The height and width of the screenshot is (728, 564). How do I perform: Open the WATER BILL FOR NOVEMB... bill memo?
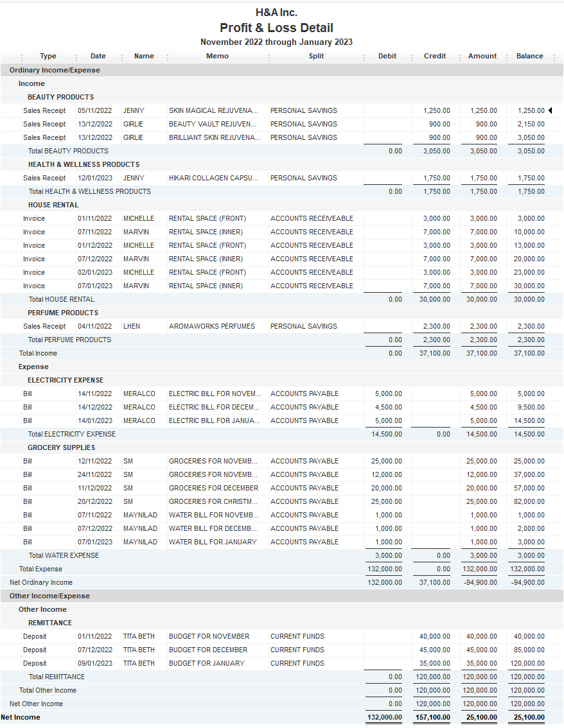click(214, 514)
